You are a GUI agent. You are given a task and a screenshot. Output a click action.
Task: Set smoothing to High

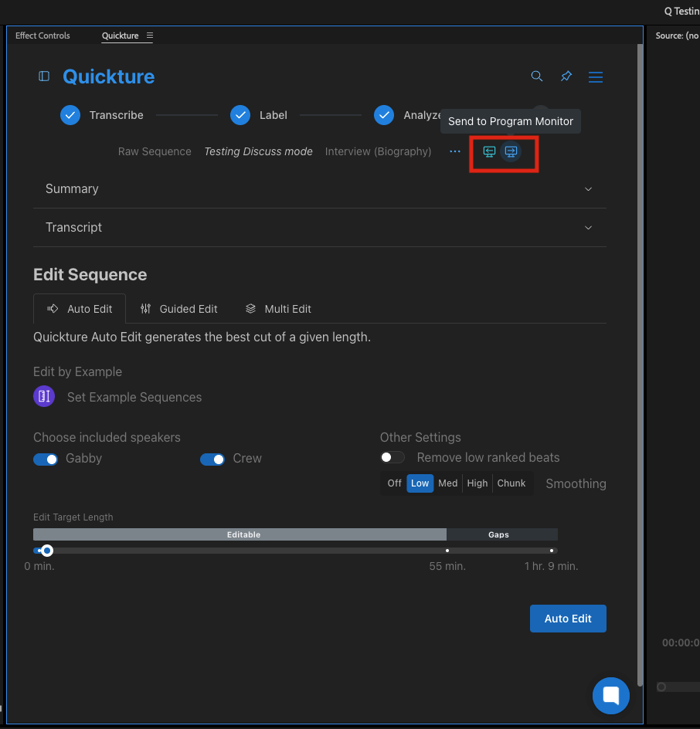point(477,483)
